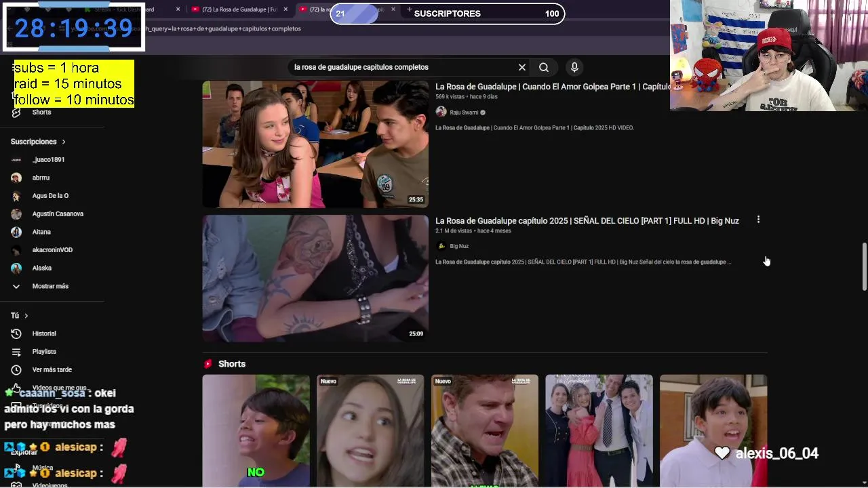Open the Nuevo short with angry man
This screenshot has height=488, width=868.
point(485,430)
